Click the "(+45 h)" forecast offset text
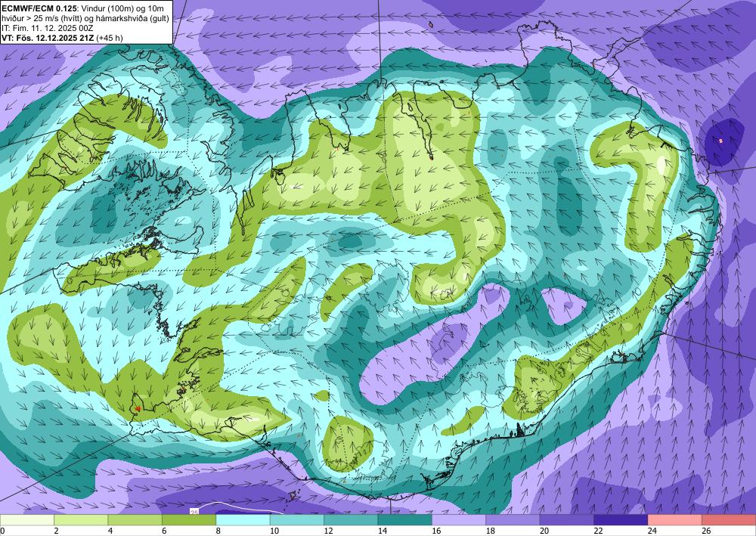 (x=110, y=38)
